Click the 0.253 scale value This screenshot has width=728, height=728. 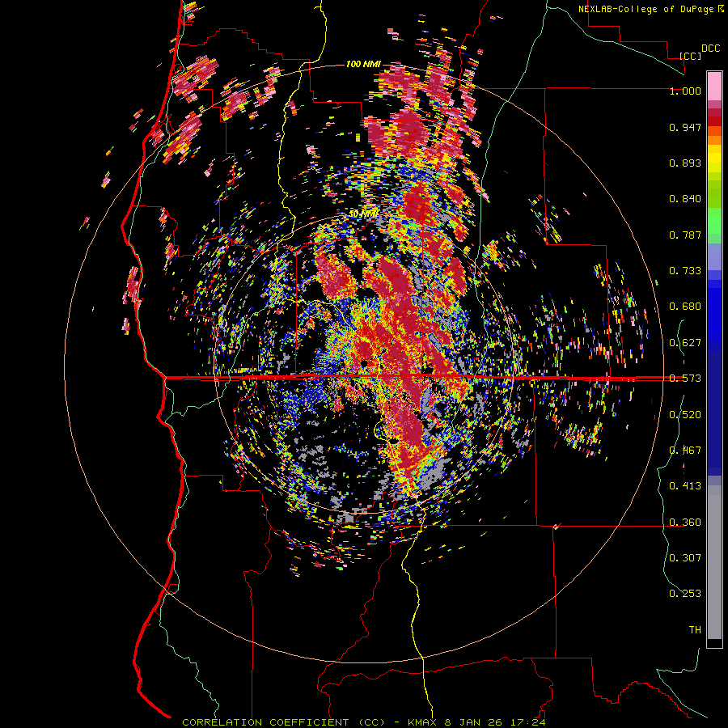685,594
